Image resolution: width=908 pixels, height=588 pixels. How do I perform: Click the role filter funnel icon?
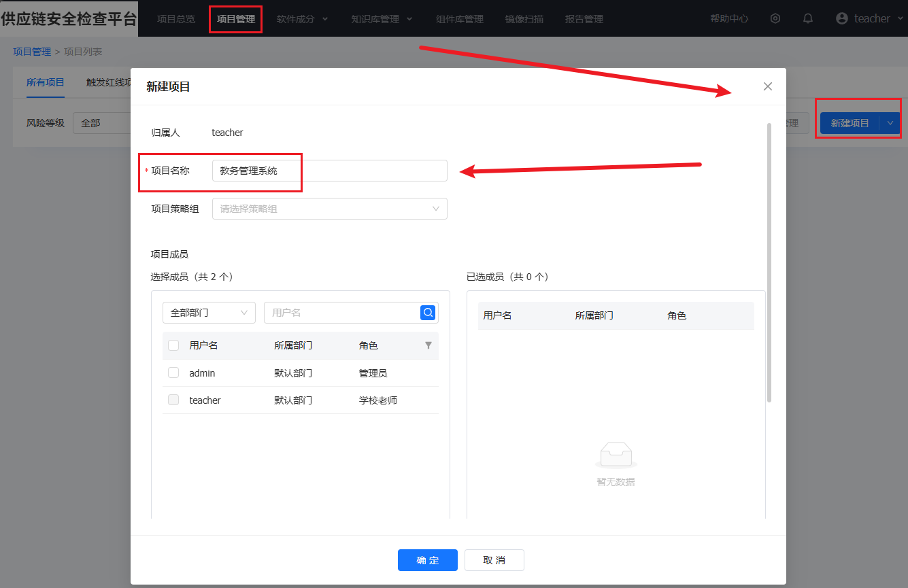point(428,345)
